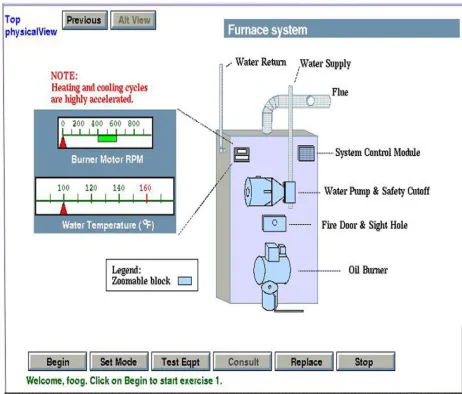
Task: Click the Water Temperature caption
Action: [x=108, y=225]
